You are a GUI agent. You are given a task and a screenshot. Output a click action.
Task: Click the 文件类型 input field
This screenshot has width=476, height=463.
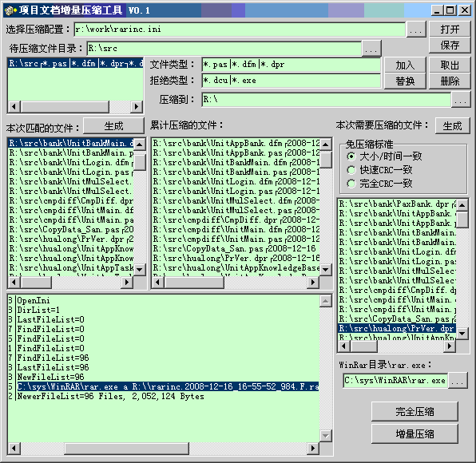click(x=291, y=65)
